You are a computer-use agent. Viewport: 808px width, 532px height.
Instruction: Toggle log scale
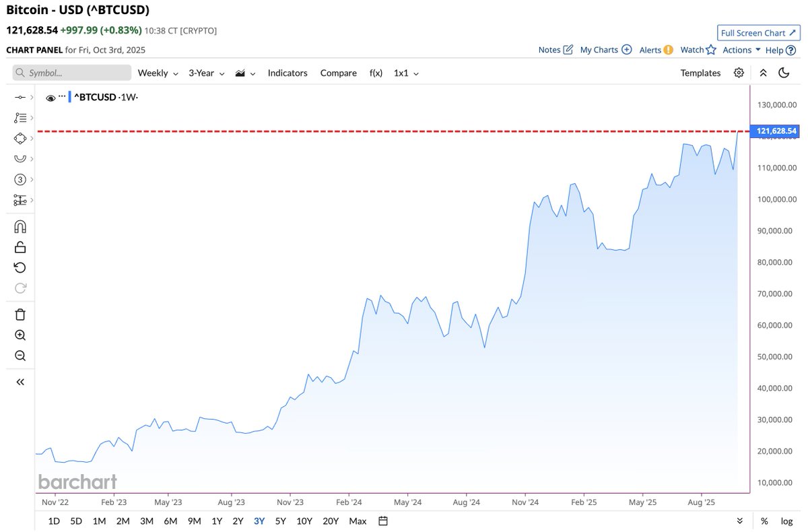tap(786, 521)
